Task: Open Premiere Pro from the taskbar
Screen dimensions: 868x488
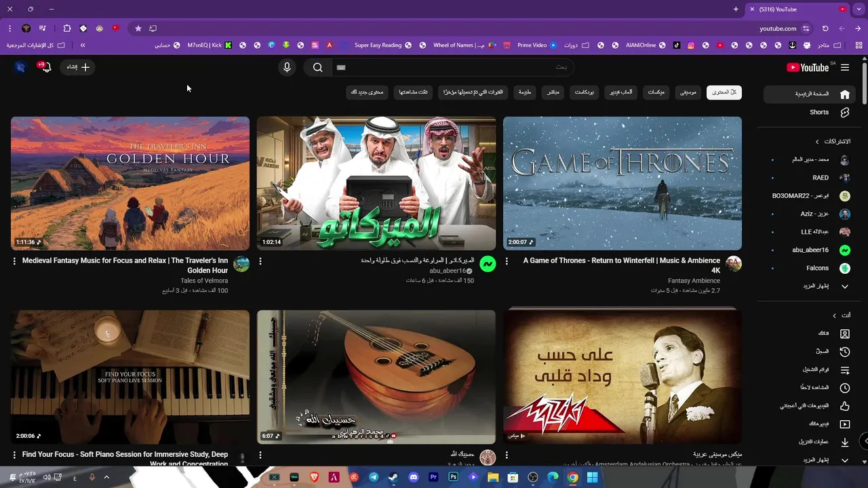Action: coord(434,477)
